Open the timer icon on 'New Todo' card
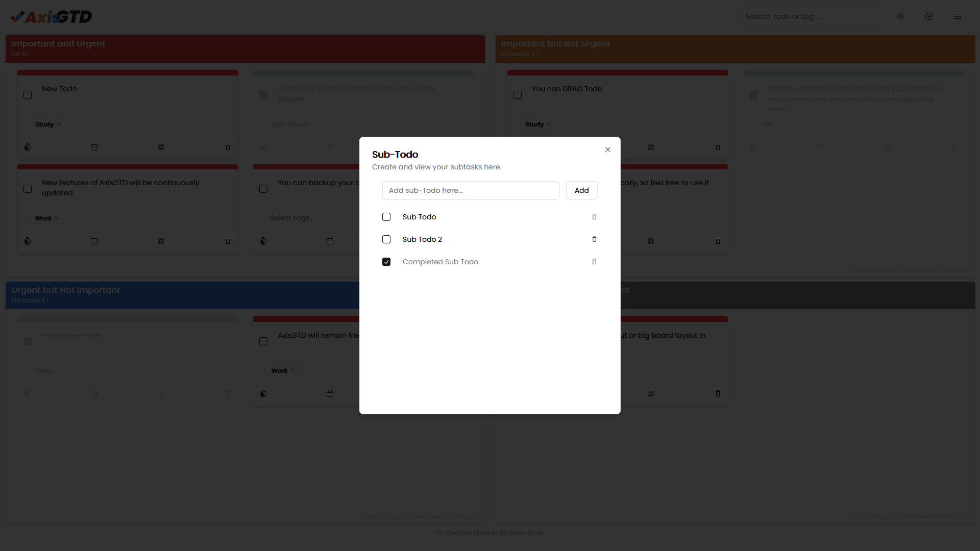Viewport: 980px width, 551px height. (28, 147)
